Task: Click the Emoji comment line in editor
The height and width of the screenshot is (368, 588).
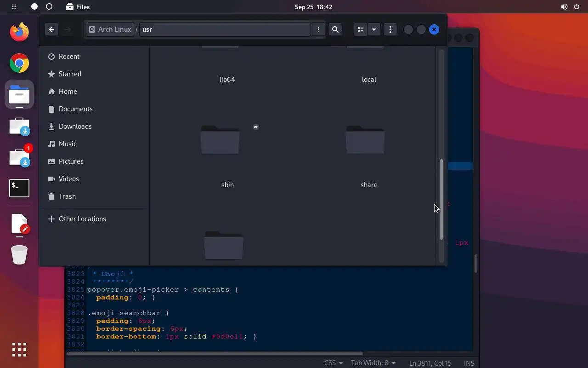Action: [113, 274]
